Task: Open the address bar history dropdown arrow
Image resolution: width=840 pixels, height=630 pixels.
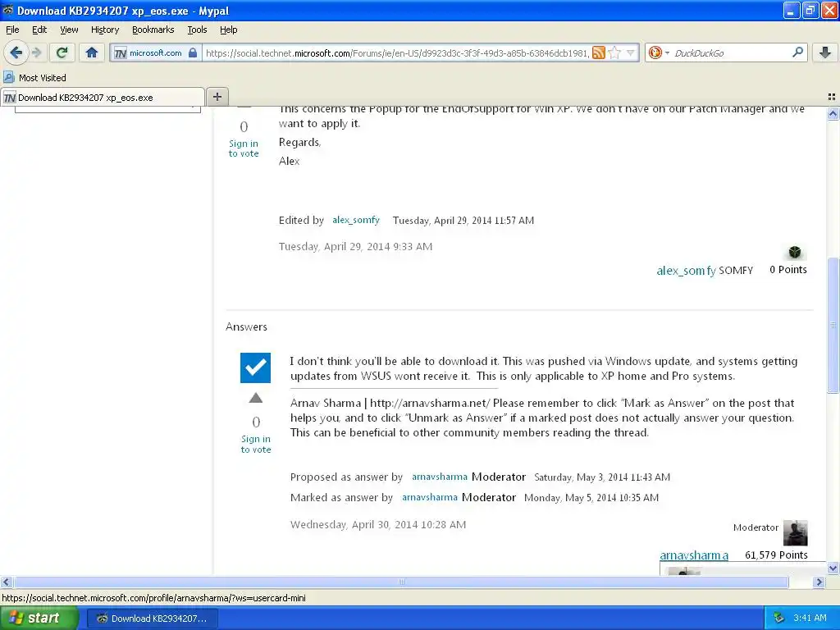Action: pyautogui.click(x=631, y=52)
